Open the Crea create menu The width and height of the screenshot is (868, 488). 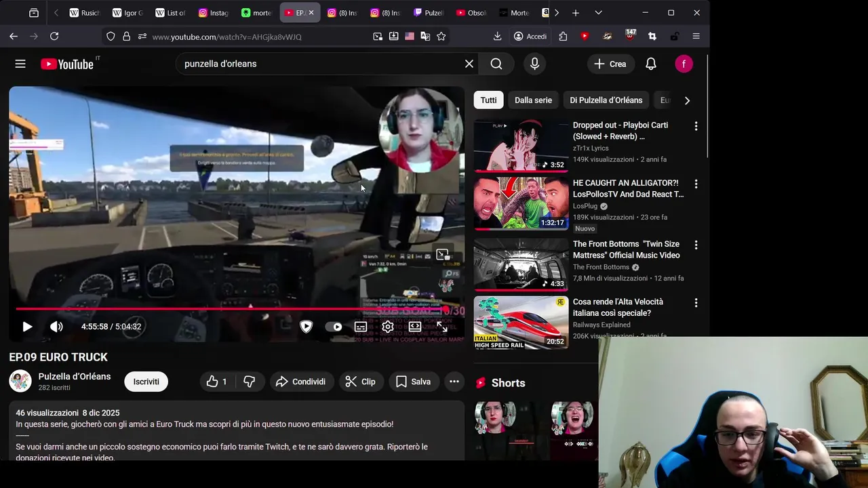point(610,64)
